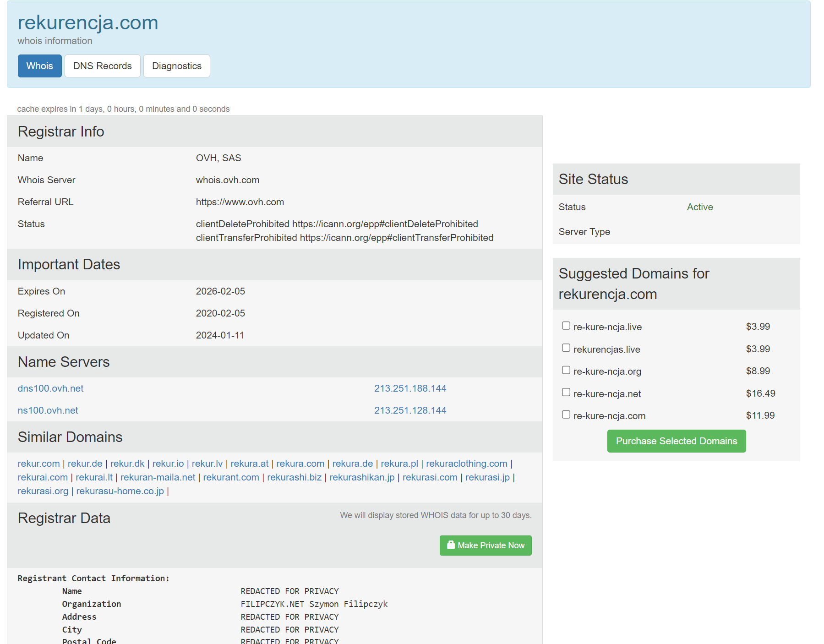Viewport: 824px width, 644px height.
Task: Click FILIPCZYK.NET Szymon Filipczyk organization text
Action: point(314,604)
